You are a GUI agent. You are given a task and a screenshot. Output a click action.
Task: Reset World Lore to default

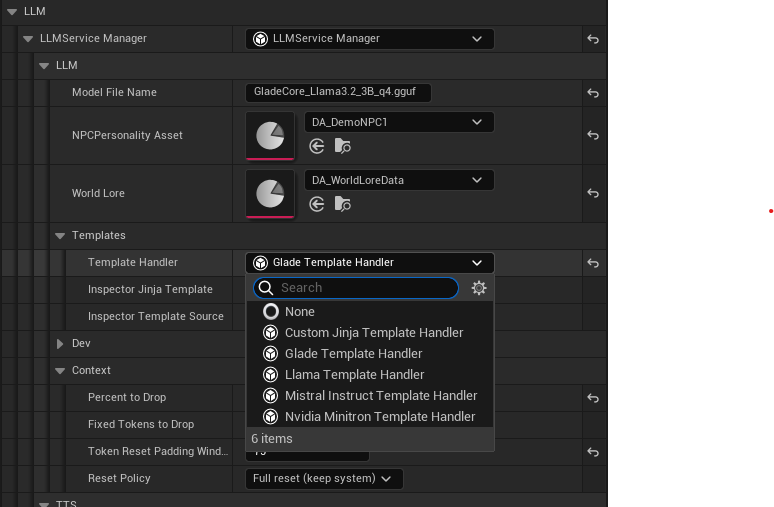(x=593, y=193)
